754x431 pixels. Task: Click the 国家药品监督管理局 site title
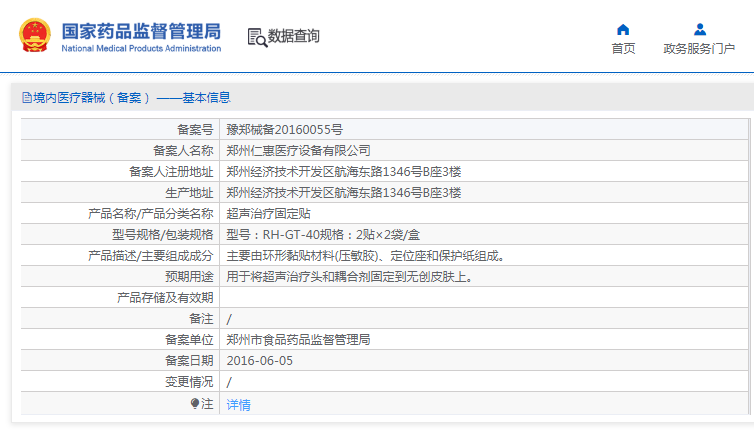tap(141, 29)
